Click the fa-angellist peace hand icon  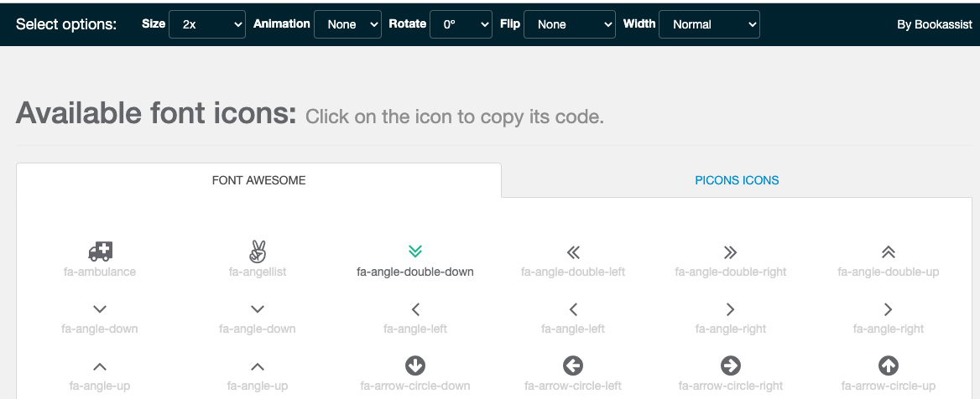pos(258,251)
